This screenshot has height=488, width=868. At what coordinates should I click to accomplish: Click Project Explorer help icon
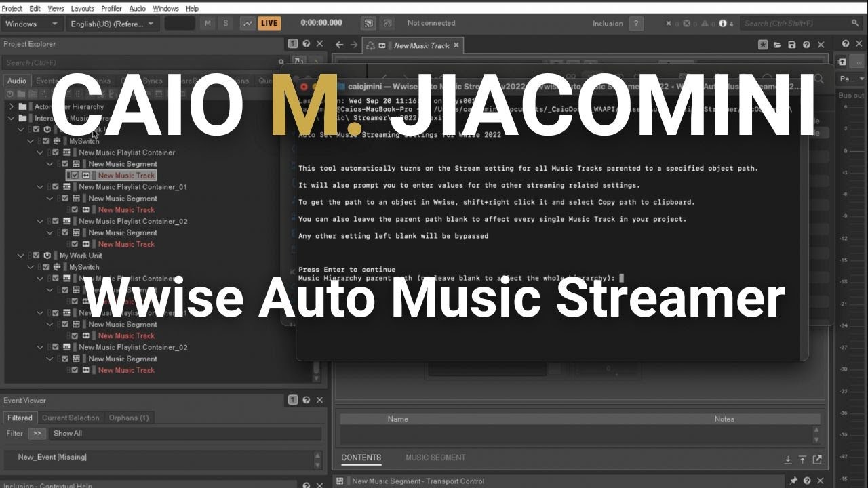click(307, 44)
